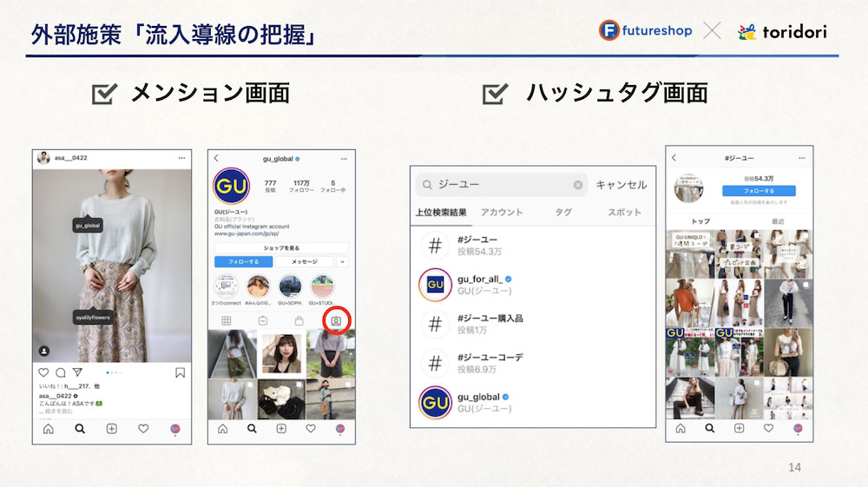868x487 pixels.
Task: Select the スポット search tab
Action: (624, 213)
